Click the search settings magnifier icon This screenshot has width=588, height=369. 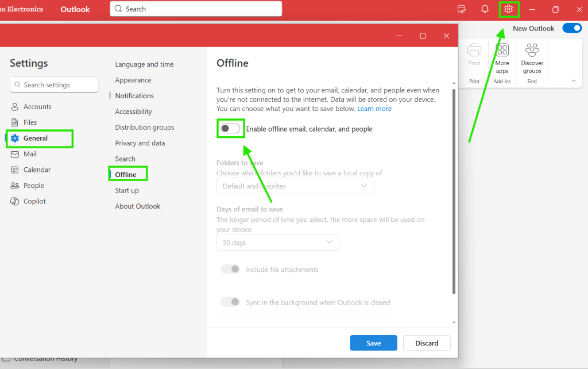pyautogui.click(x=17, y=84)
